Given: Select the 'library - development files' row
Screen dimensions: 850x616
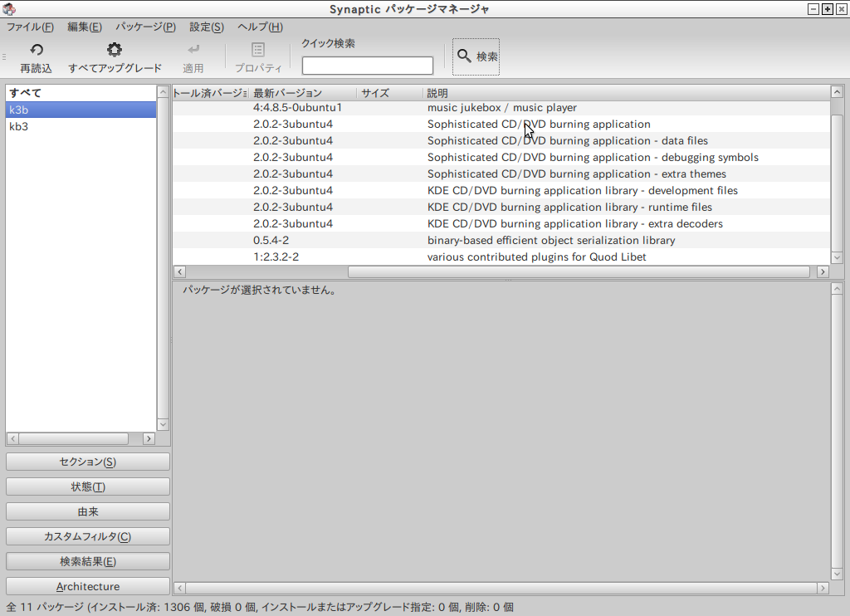Looking at the screenshot, I should pos(501,190).
